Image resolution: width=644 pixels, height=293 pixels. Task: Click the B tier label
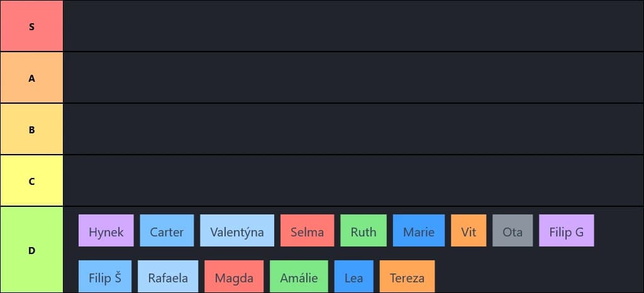[x=31, y=130]
